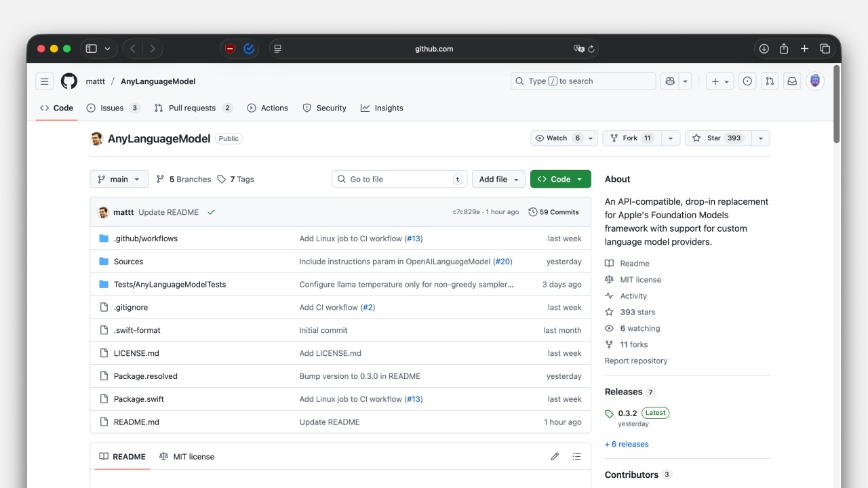868x488 pixels.
Task: Star the AnyLanguageModel repository
Action: click(715, 138)
